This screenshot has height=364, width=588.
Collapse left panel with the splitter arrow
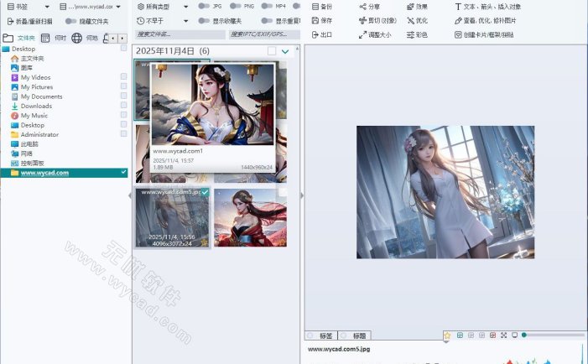(130, 195)
